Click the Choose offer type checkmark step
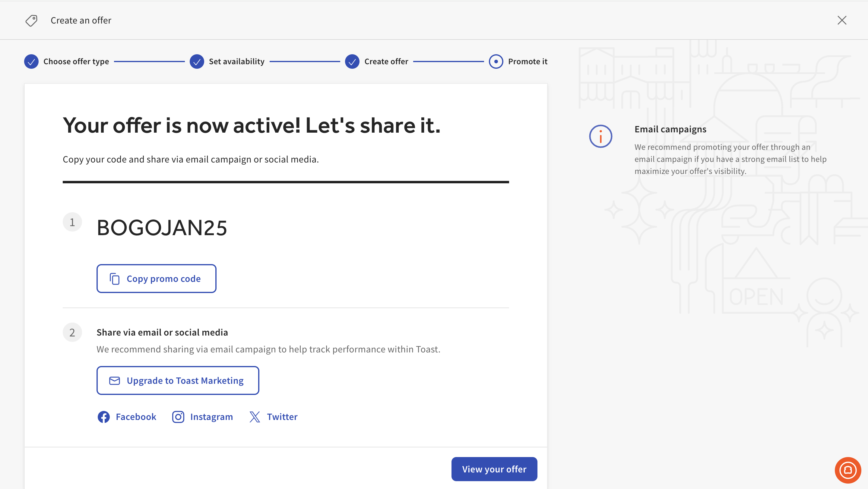Image resolution: width=868 pixels, height=489 pixels. click(31, 62)
